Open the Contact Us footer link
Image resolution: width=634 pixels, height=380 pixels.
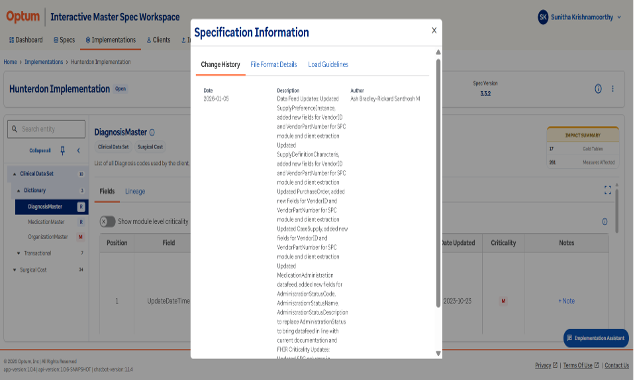[x=617, y=365]
